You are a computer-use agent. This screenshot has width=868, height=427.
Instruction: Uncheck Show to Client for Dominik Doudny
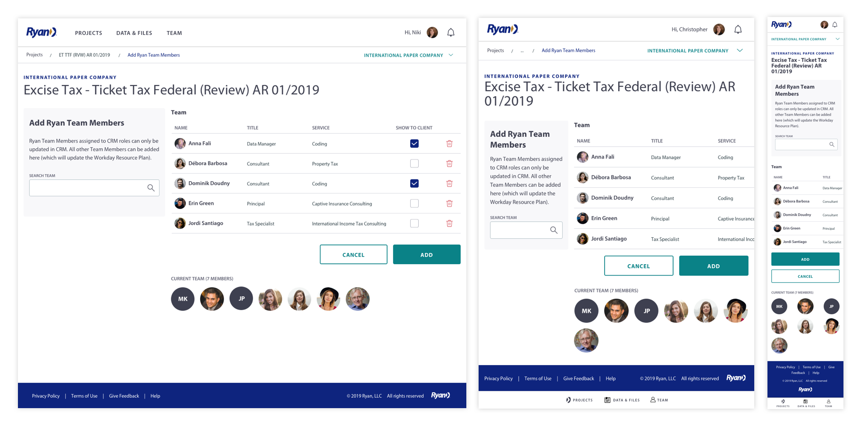pos(414,184)
